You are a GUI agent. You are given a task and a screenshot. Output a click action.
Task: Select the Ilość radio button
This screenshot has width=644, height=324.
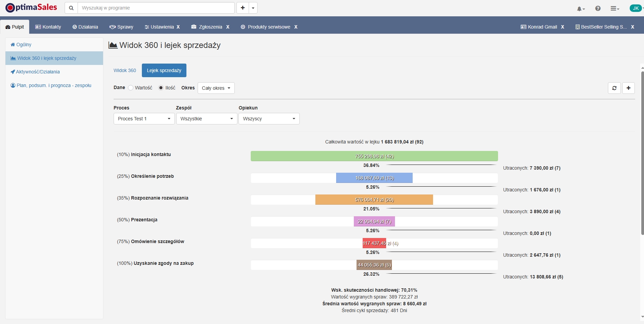click(161, 88)
